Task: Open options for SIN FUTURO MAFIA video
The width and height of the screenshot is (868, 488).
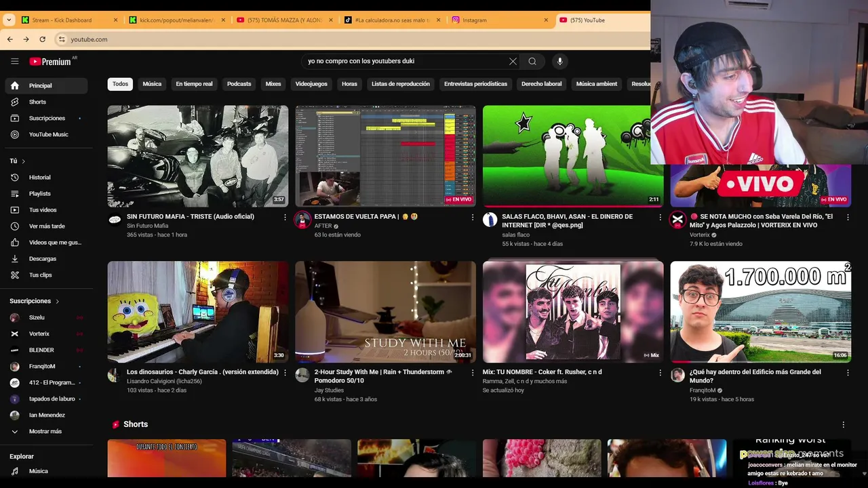Action: pyautogui.click(x=285, y=217)
